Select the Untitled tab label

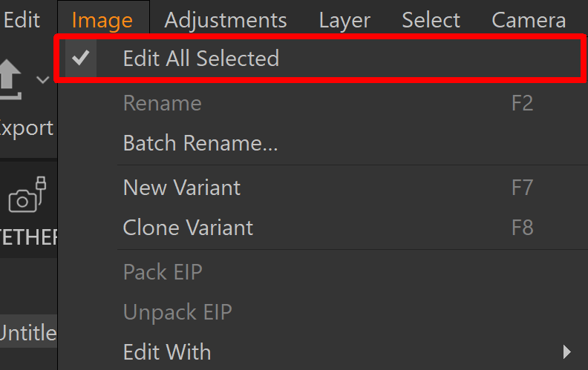pyautogui.click(x=28, y=332)
